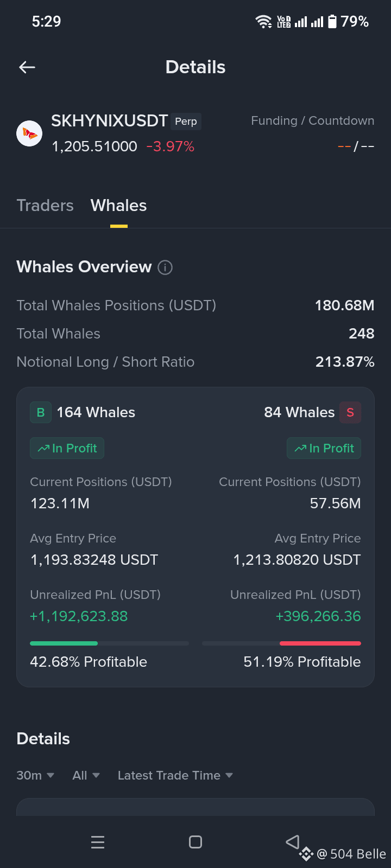This screenshot has height=868, width=391.
Task: Tap the red S sell badge
Action: pyautogui.click(x=350, y=412)
